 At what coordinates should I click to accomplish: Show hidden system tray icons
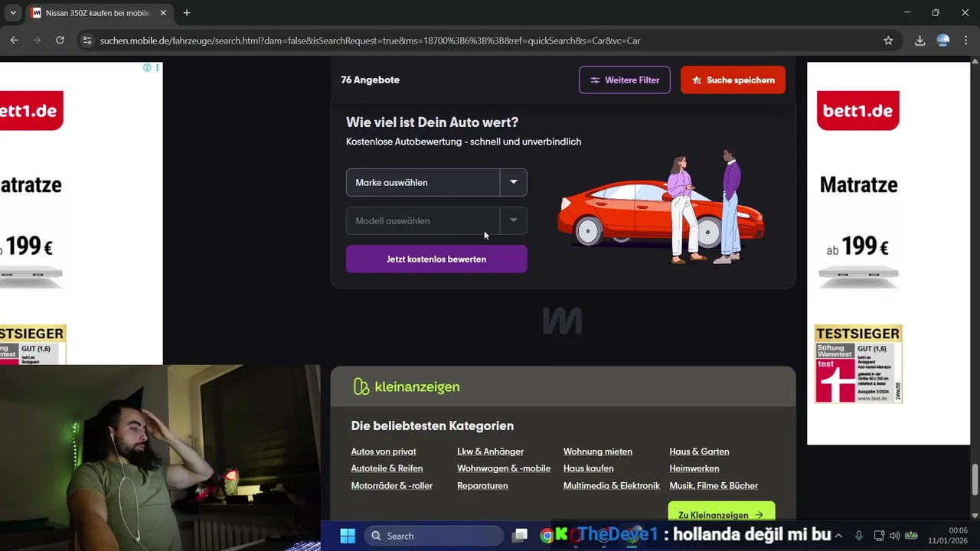point(838,536)
